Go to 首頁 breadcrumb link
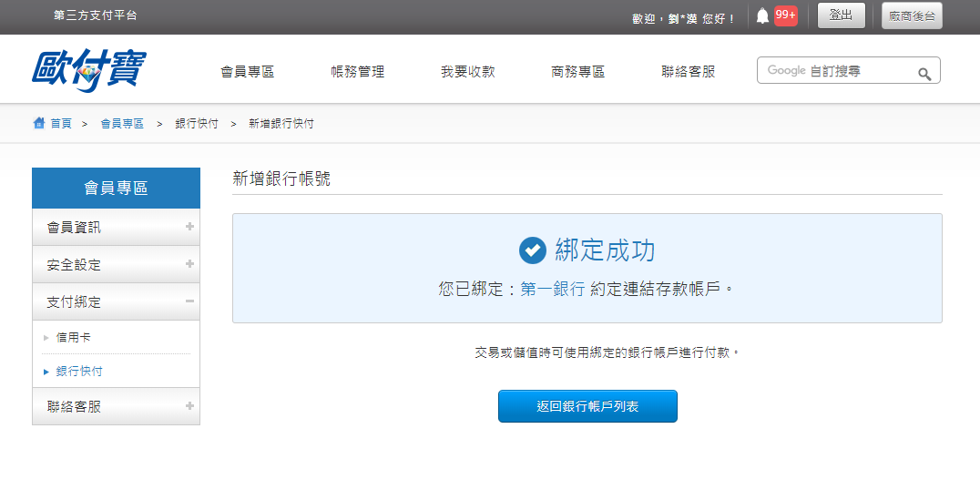This screenshot has width=980, height=500. click(61, 124)
